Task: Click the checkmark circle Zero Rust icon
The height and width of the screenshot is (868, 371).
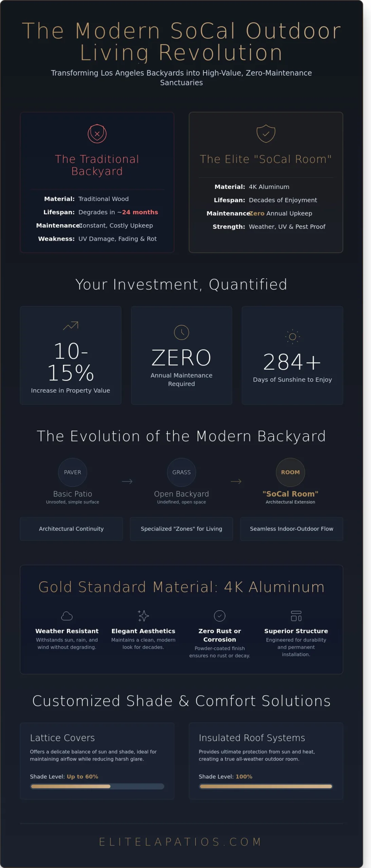Action: [220, 616]
